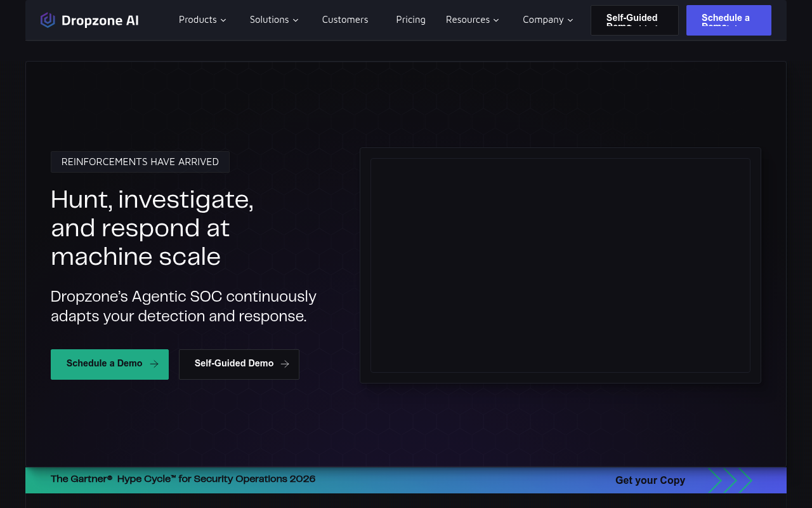Click the Hunt, investigate, and respond heading
The width and height of the screenshot is (812, 508).
coord(152,228)
